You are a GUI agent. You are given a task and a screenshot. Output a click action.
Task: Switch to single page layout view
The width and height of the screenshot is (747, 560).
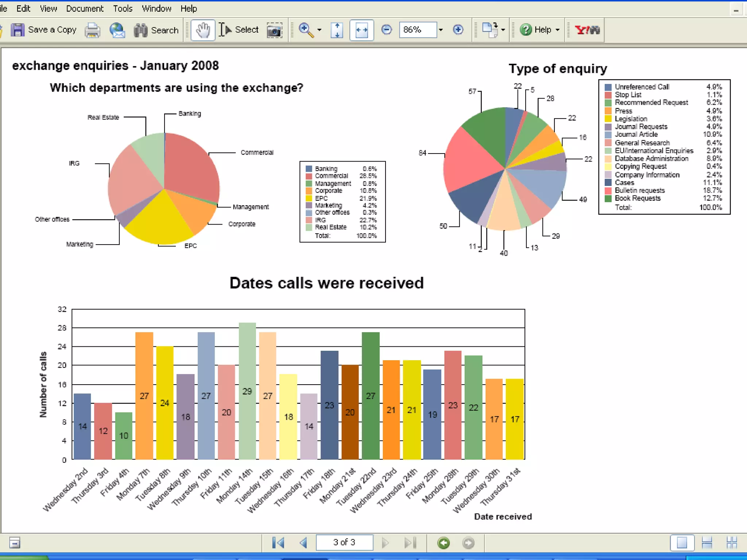[x=682, y=543]
